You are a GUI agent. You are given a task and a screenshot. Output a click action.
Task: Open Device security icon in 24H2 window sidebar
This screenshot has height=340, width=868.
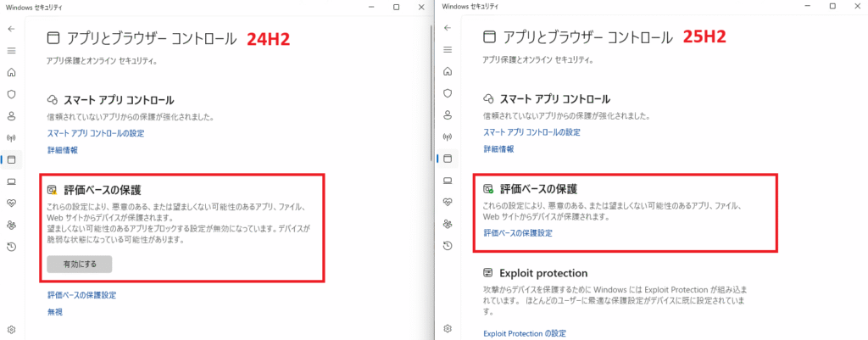click(x=11, y=181)
